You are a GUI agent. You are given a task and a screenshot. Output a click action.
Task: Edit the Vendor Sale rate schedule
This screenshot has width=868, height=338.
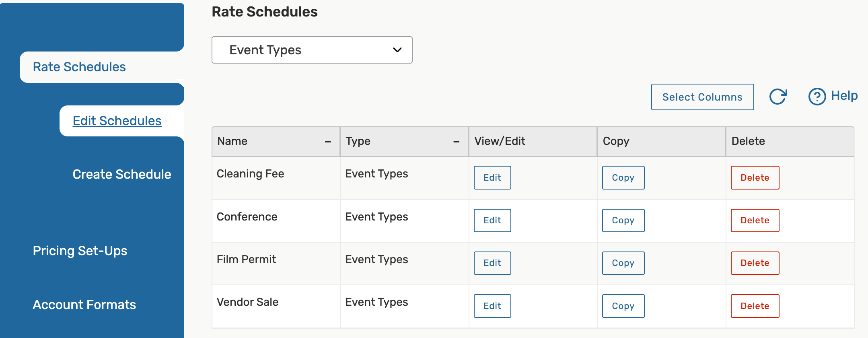point(492,306)
